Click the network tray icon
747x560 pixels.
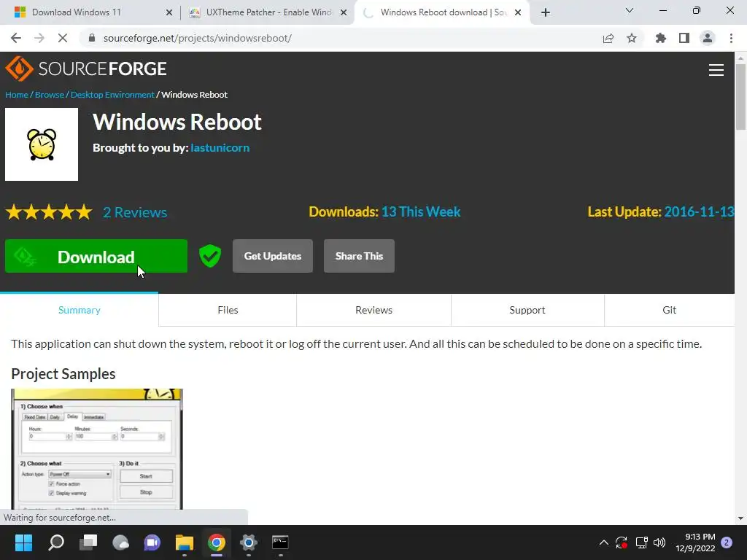[641, 542]
